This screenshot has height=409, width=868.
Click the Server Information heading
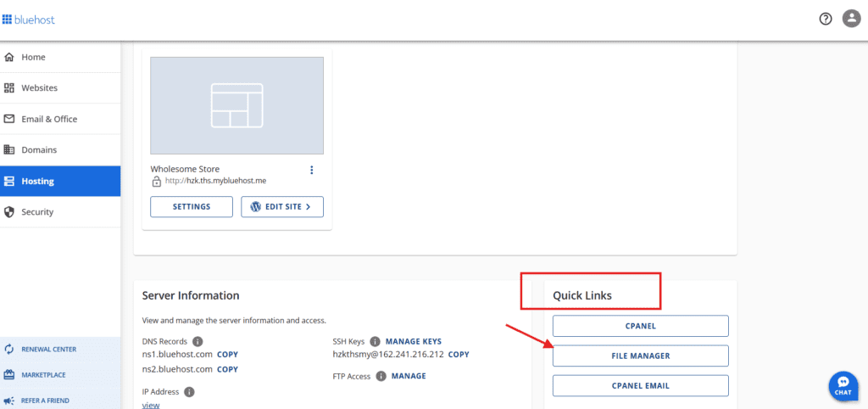[191, 295]
